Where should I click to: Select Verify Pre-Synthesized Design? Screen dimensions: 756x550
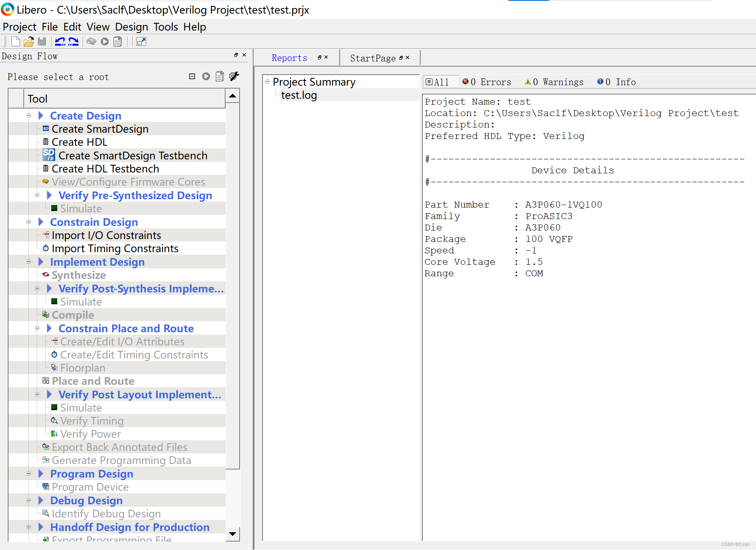point(135,195)
